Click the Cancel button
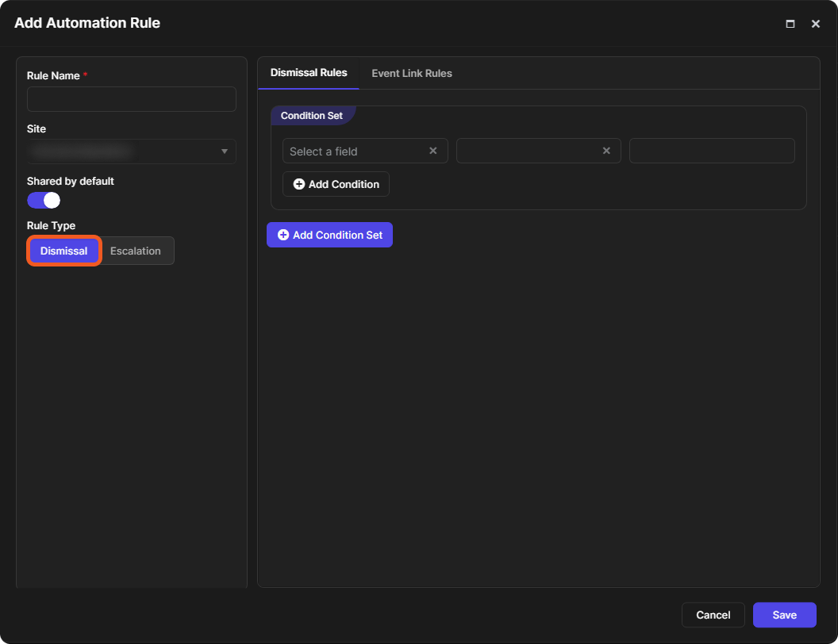The height and width of the screenshot is (644, 838). point(713,615)
